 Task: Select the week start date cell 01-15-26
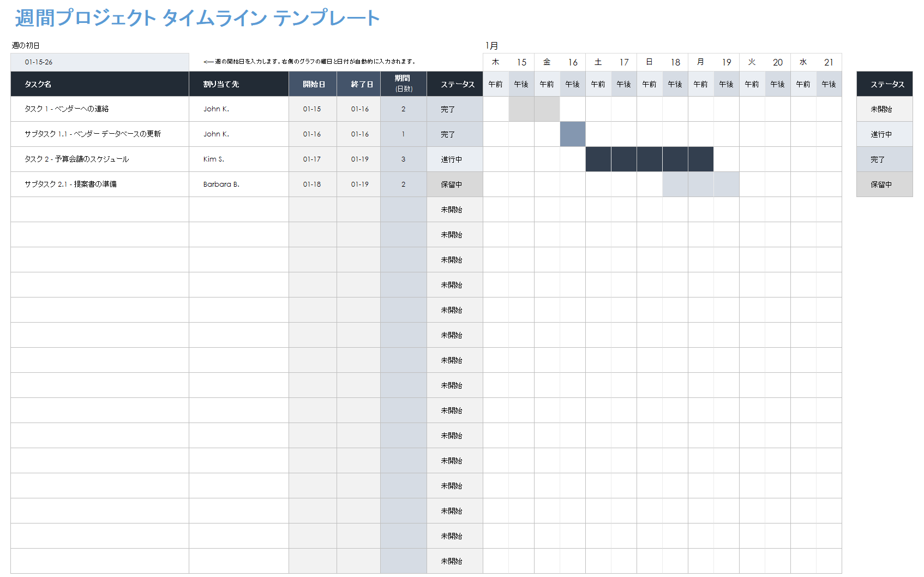click(100, 62)
